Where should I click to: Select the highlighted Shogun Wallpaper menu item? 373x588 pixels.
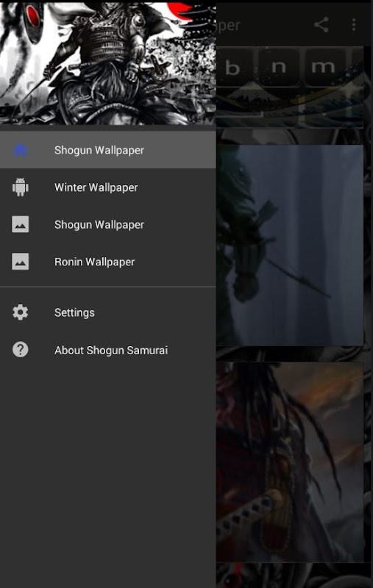coord(107,150)
